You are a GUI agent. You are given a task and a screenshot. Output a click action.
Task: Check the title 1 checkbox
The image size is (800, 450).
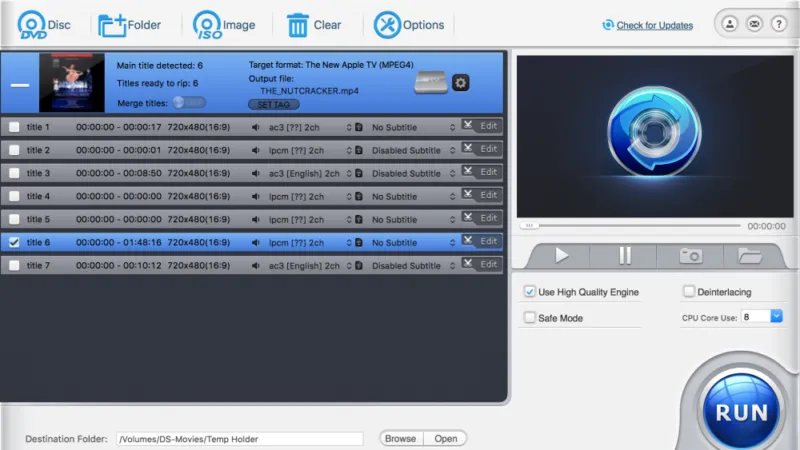(14, 127)
